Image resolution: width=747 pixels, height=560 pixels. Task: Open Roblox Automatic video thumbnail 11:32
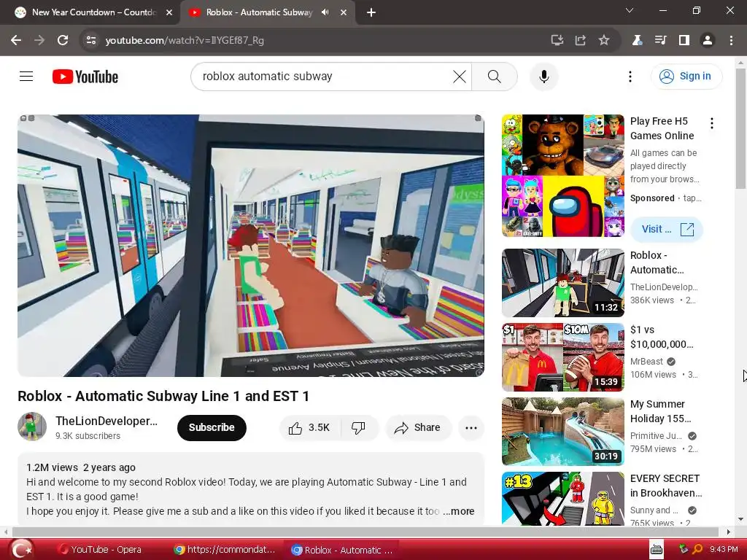[x=562, y=282]
